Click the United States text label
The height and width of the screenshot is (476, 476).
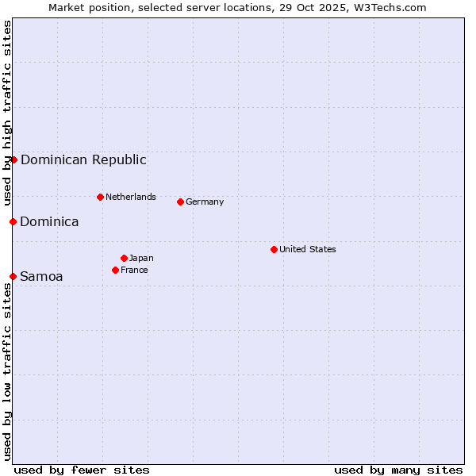pyautogui.click(x=308, y=249)
